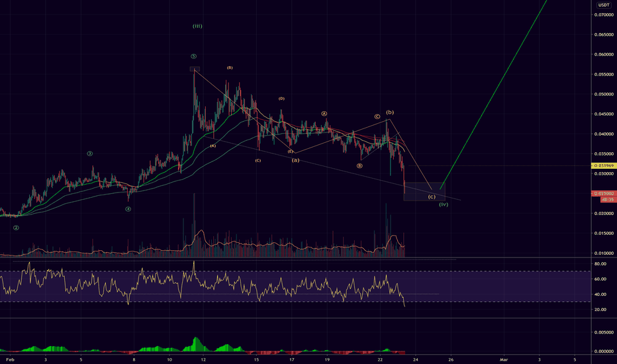
Task: Click the 0.005000 label on the bottom indicator axis
Action: tap(604, 332)
